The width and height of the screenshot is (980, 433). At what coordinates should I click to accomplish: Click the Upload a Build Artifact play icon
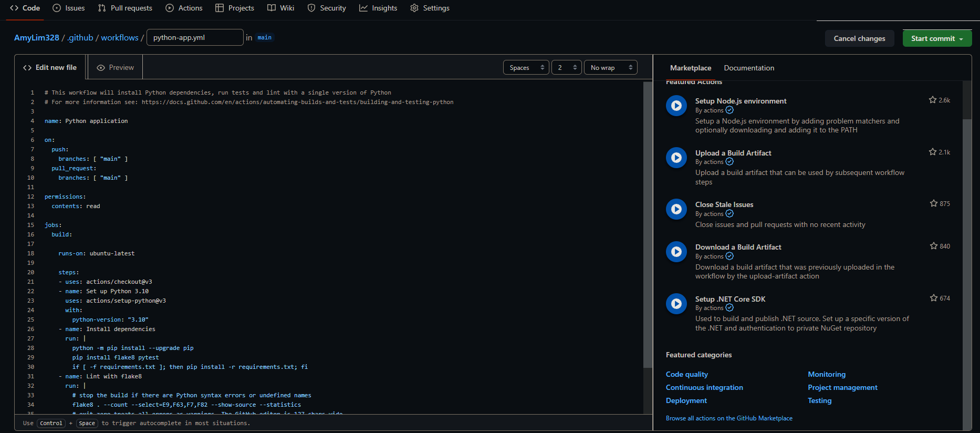coord(676,158)
